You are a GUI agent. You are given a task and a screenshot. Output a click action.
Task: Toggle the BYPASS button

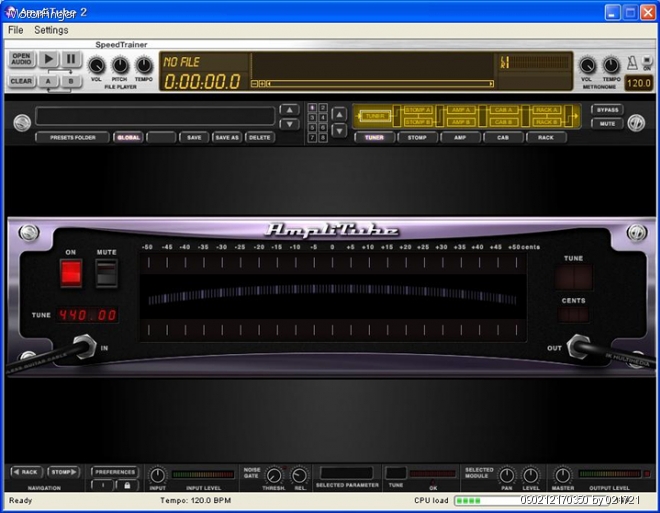pos(606,110)
